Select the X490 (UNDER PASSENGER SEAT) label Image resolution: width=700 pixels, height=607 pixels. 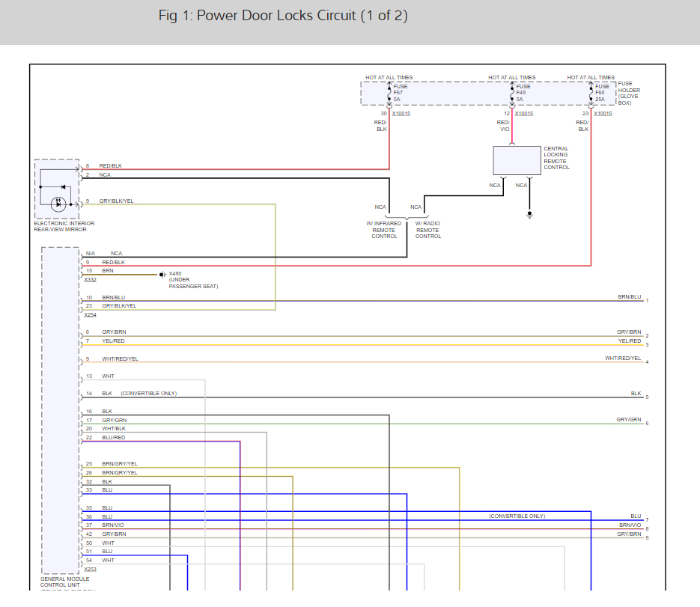click(193, 280)
